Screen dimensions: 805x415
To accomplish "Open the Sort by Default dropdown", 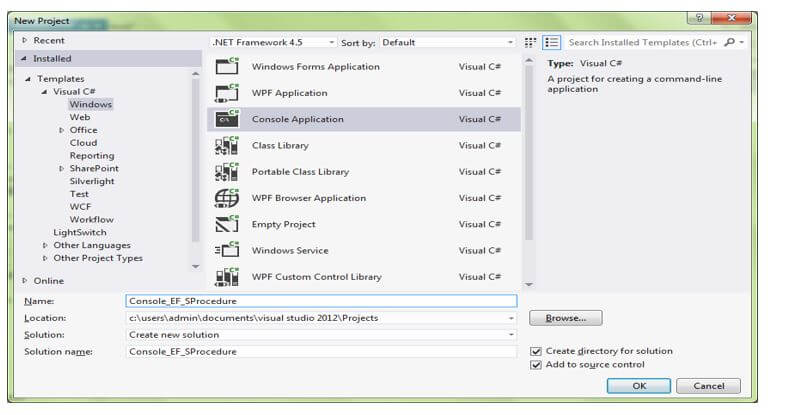I will coord(447,43).
